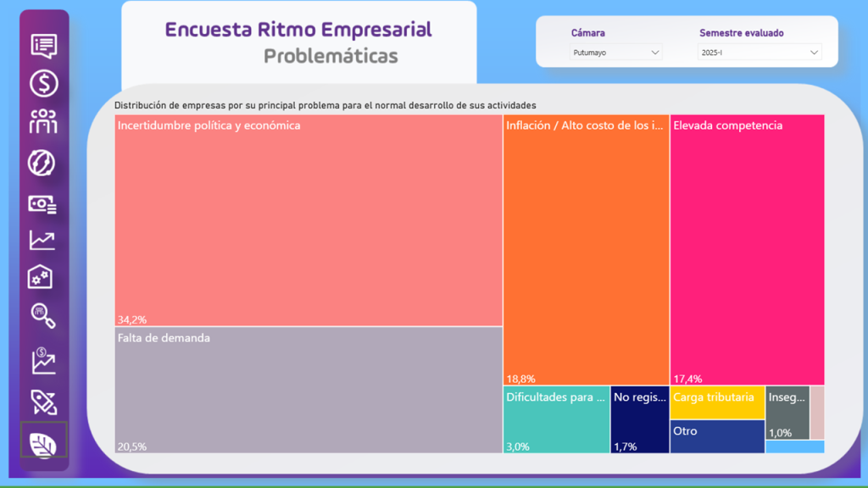This screenshot has height=488, width=868.
Task: Click the globe icon in sidebar
Action: point(42,162)
